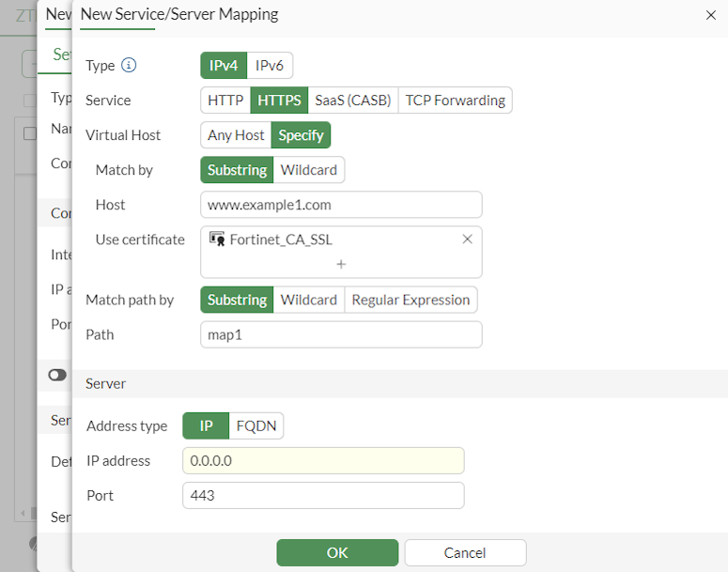Click the Host input field
Viewport: 728px width, 572px height.
[341, 205]
